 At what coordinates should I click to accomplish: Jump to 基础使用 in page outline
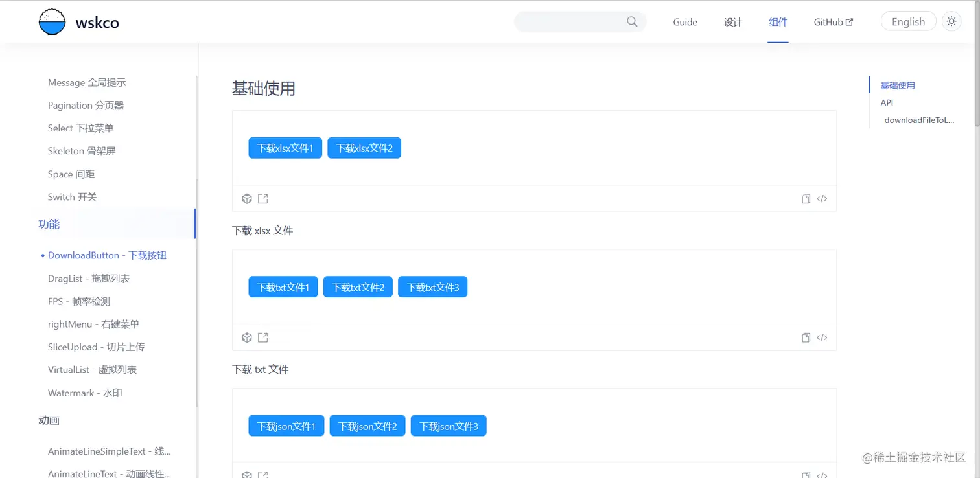point(898,85)
